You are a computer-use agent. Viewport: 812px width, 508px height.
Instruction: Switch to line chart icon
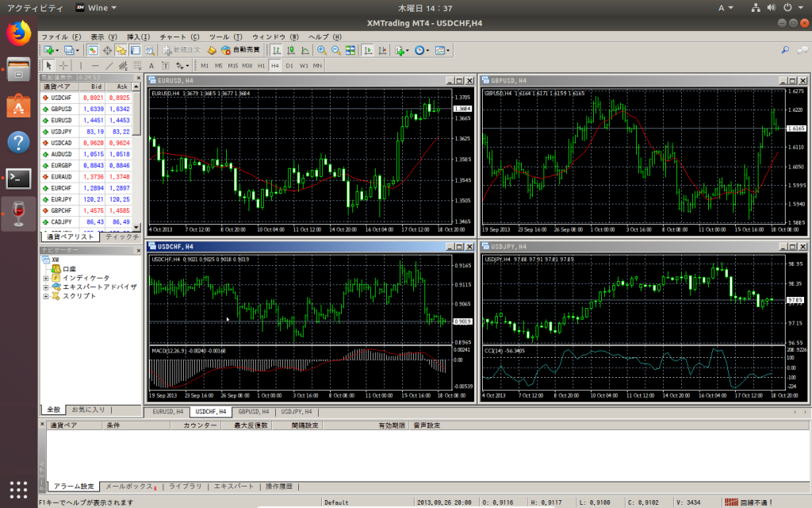point(305,50)
